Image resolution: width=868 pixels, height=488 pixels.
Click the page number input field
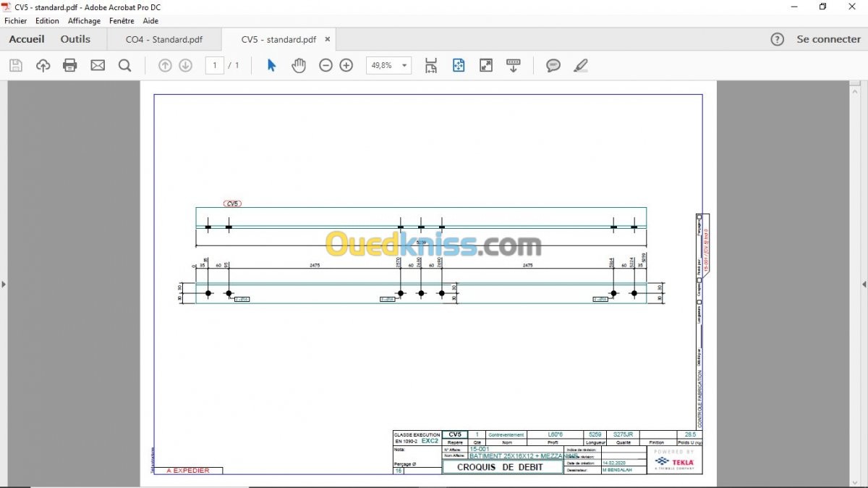pyautogui.click(x=214, y=65)
